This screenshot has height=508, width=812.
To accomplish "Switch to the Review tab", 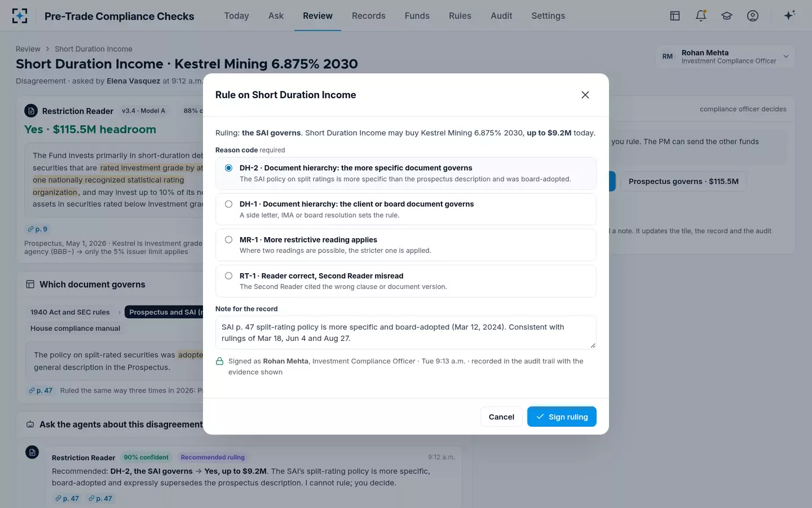I will coord(317,16).
